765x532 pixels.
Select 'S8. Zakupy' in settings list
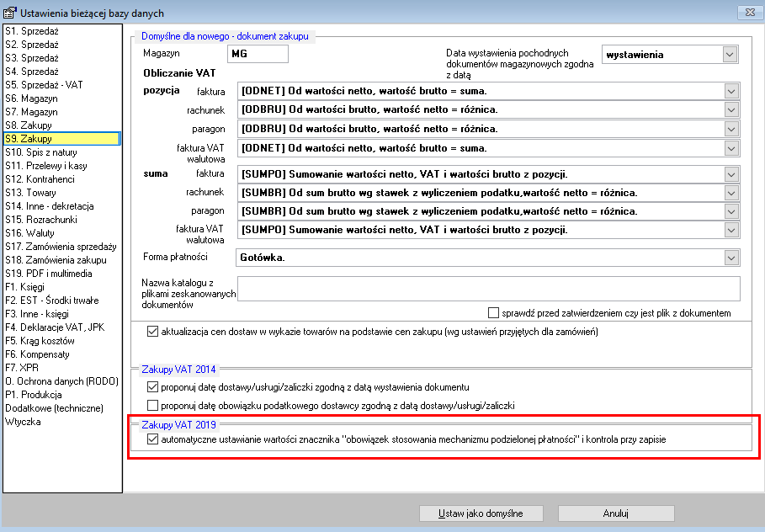(x=29, y=125)
